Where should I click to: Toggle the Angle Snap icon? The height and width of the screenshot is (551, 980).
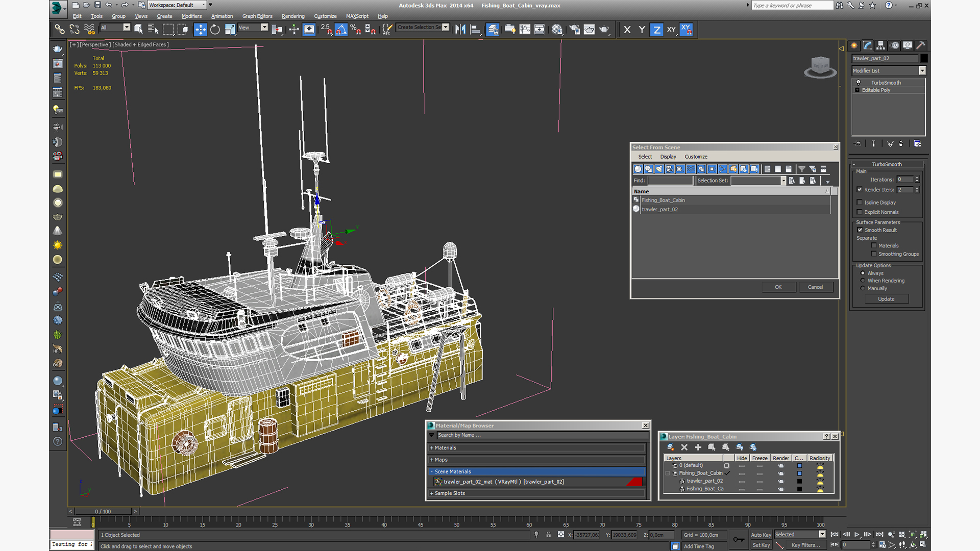(341, 30)
